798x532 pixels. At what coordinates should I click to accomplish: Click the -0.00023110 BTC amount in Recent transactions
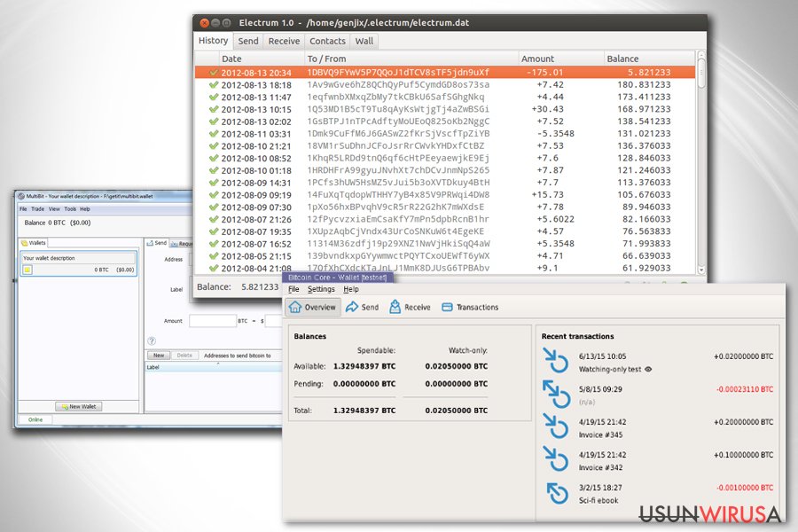[745, 389]
